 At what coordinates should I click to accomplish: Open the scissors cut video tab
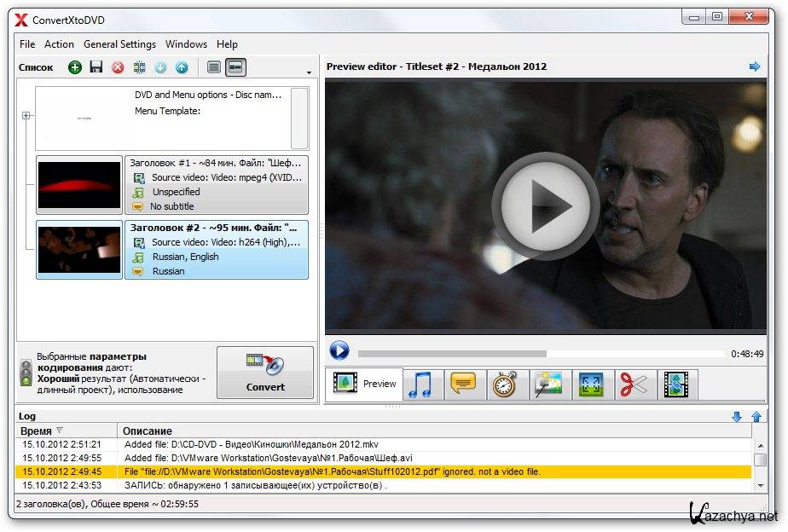click(x=634, y=385)
